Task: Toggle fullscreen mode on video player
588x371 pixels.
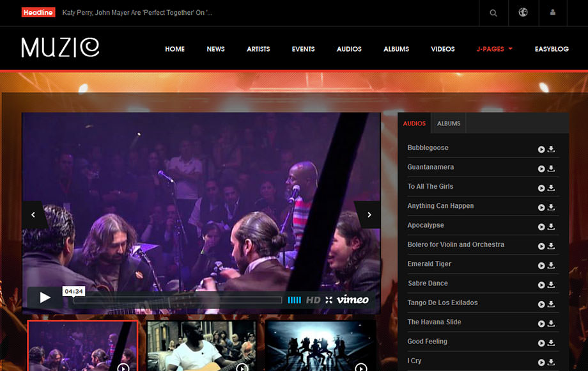Action: (329, 299)
